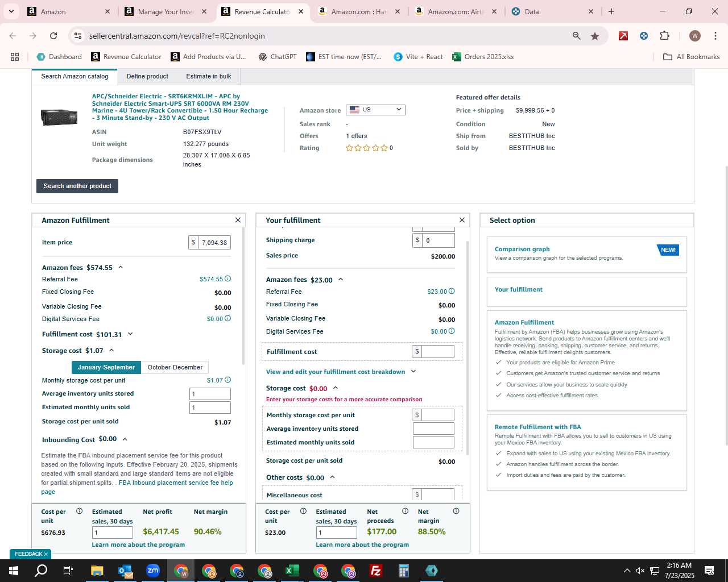Collapse Your fulfillment Storage cost $0.00 section

pos(336,388)
